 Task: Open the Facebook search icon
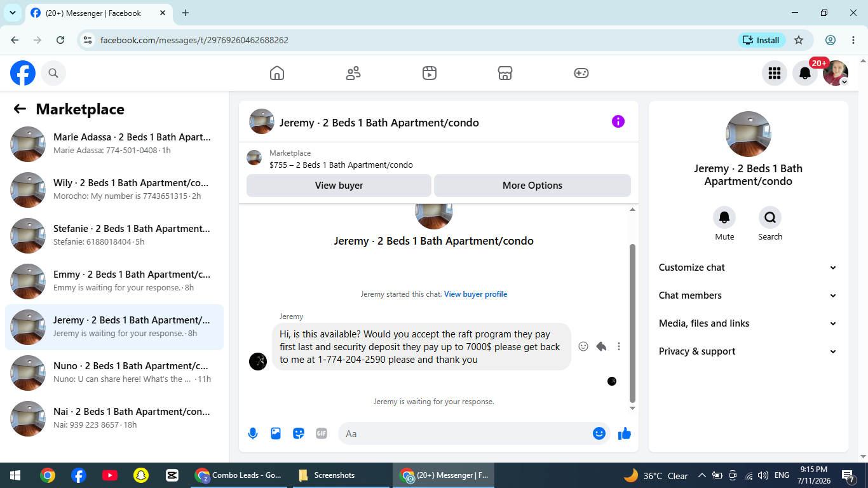coord(53,73)
